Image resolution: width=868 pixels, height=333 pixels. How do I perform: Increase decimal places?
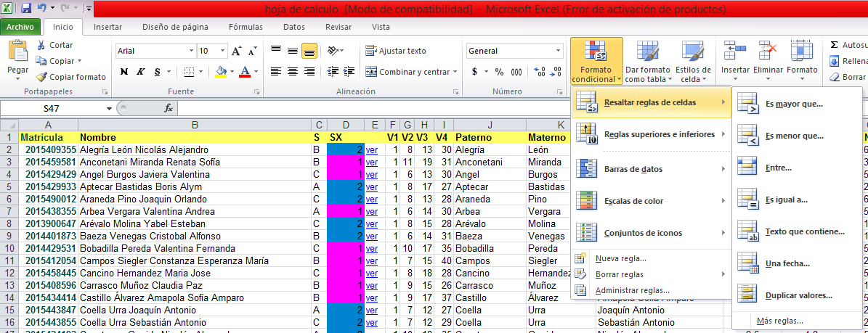pos(541,71)
